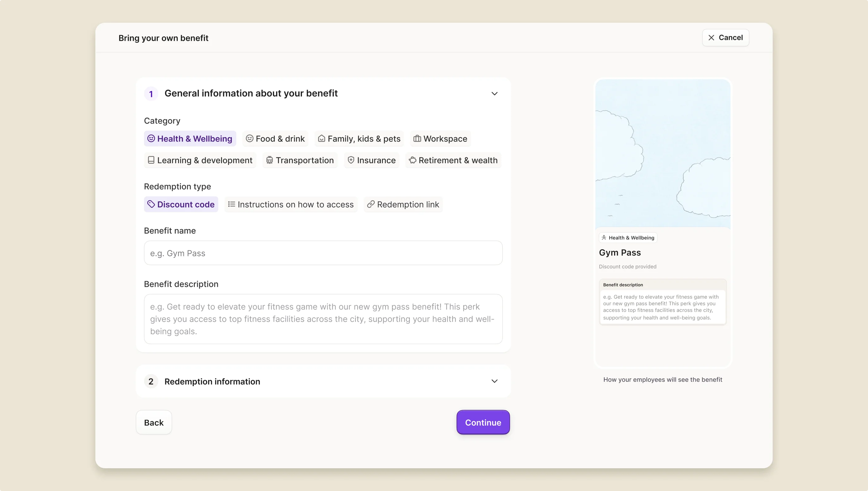Click the bus icon on Transportation

click(269, 160)
